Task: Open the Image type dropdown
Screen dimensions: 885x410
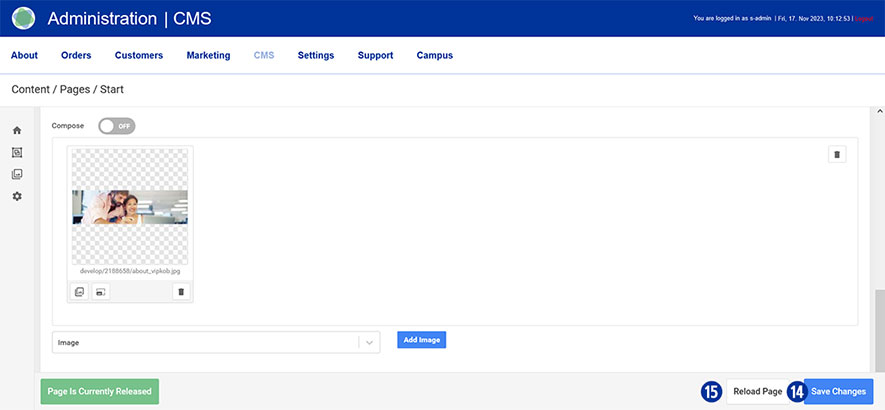Action: pyautogui.click(x=205, y=342)
